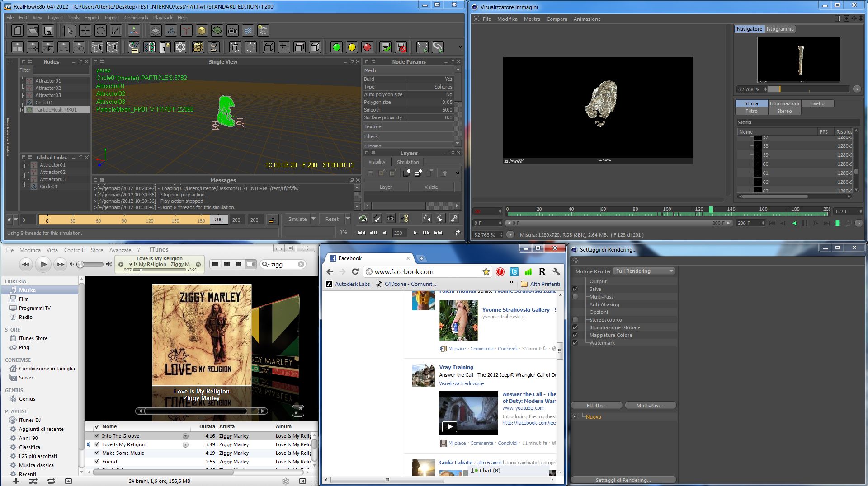Activate the Move tool in RealFlow
The width and height of the screenshot is (868, 486).
coord(85,31)
